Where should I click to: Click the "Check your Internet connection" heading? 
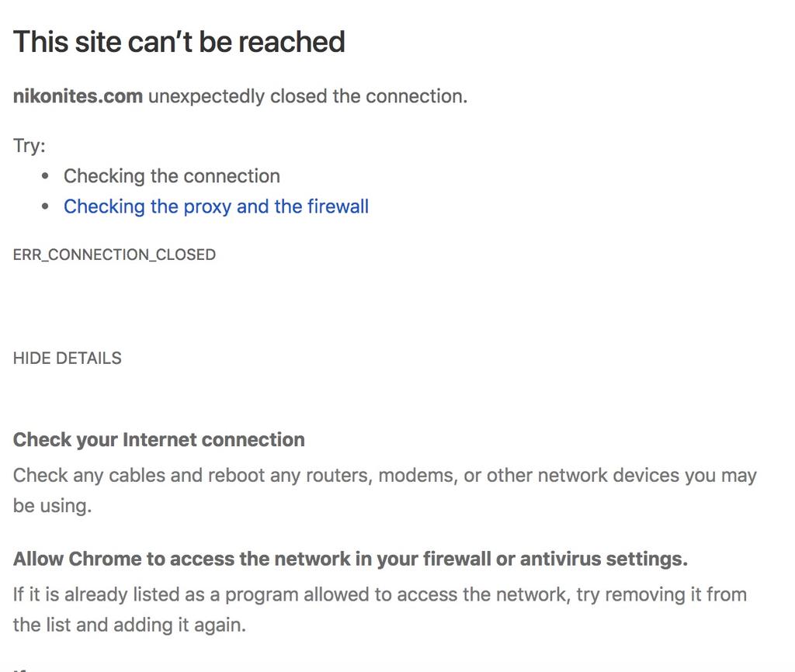pos(158,440)
